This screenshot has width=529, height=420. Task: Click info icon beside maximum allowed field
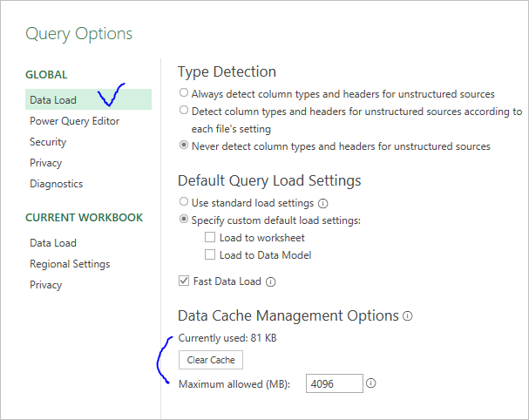tap(371, 383)
